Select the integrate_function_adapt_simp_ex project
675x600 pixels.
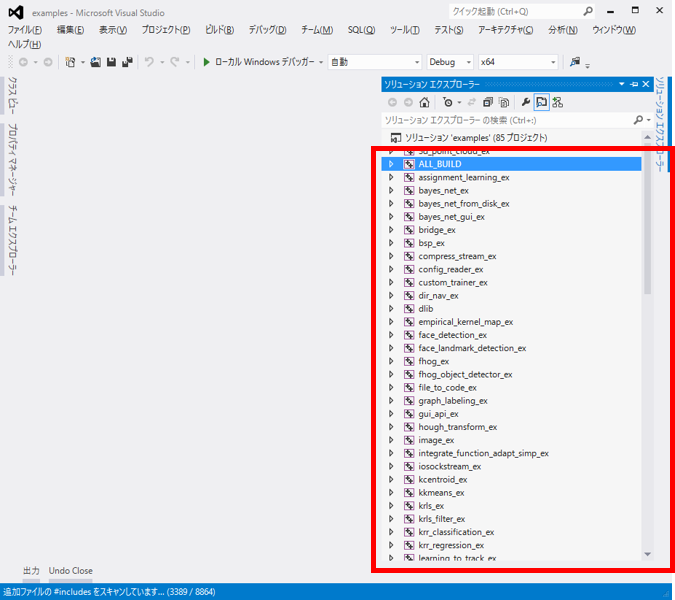(x=483, y=453)
